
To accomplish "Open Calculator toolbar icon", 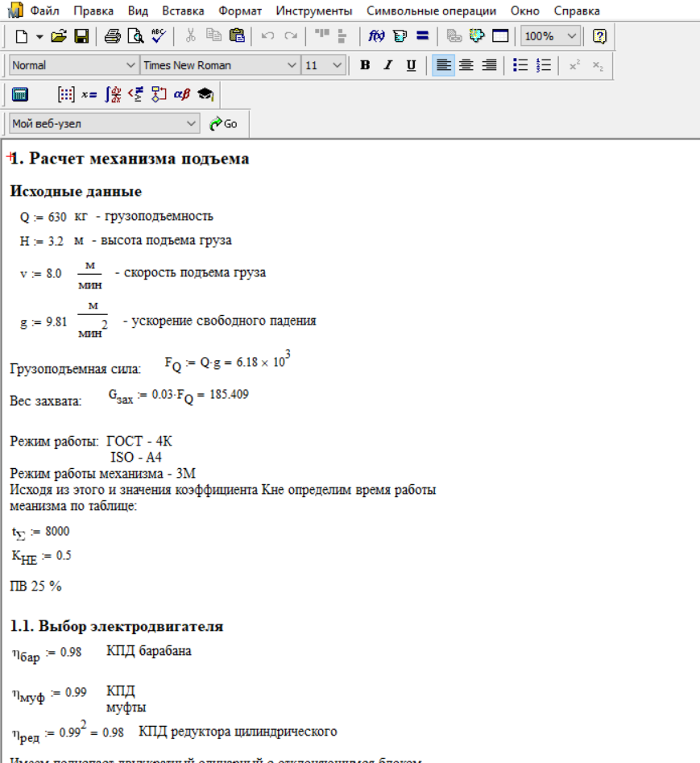I will coord(20,94).
